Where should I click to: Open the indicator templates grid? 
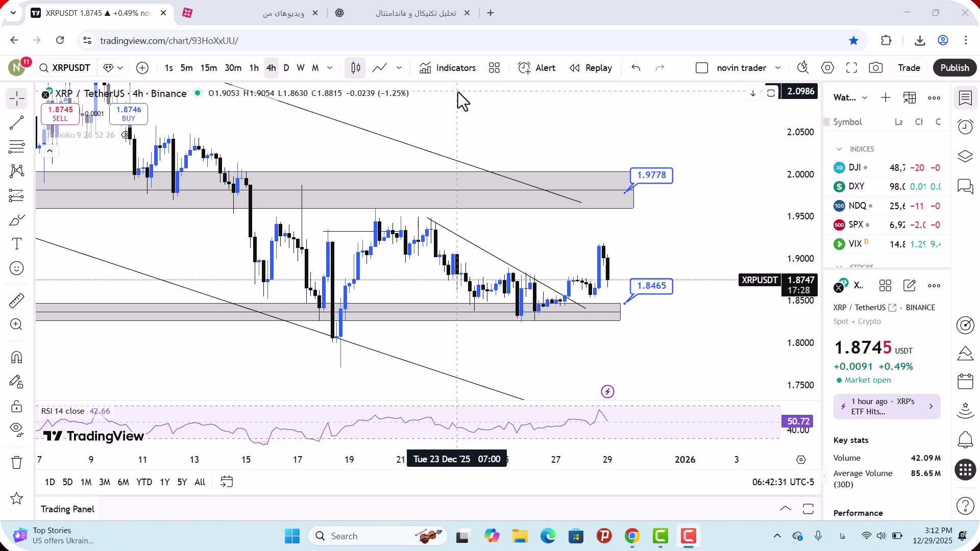494,68
